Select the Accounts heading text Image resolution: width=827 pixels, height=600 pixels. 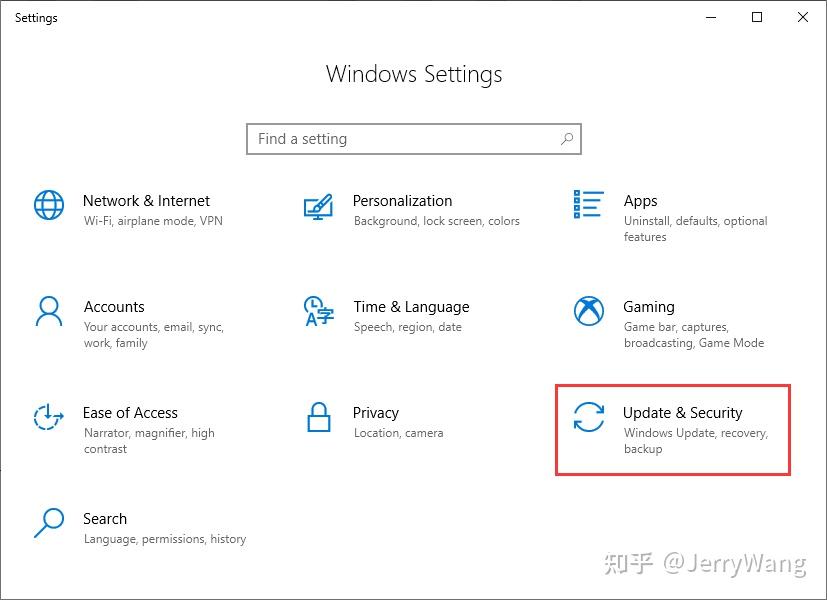tap(114, 307)
